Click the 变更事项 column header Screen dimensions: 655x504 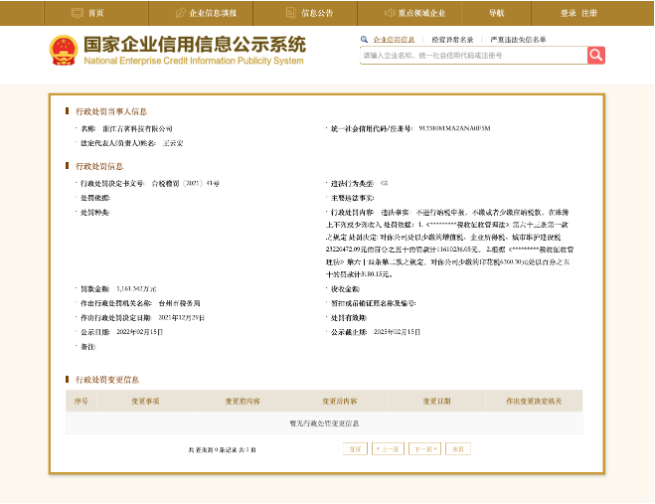pos(145,401)
